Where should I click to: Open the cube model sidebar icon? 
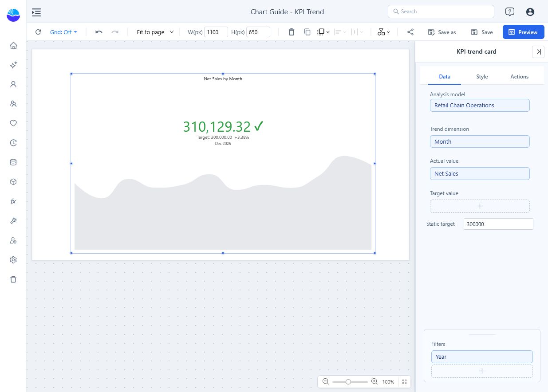pos(13,182)
